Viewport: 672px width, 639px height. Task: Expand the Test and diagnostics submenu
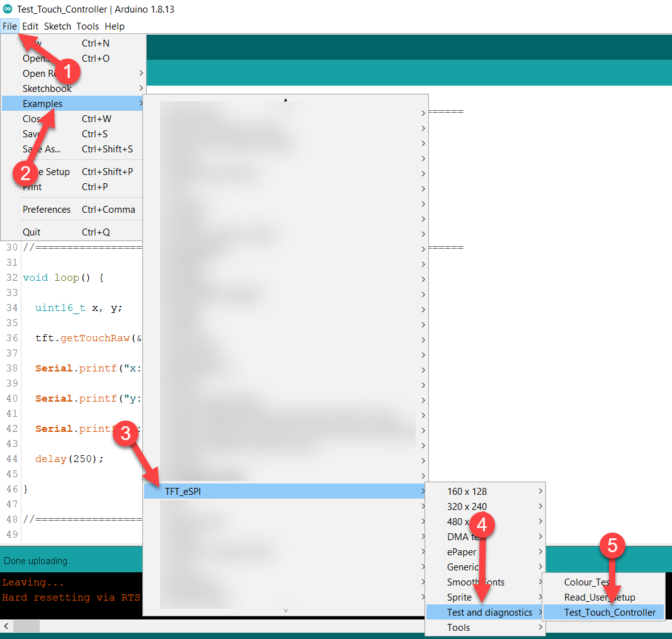pyautogui.click(x=486, y=613)
